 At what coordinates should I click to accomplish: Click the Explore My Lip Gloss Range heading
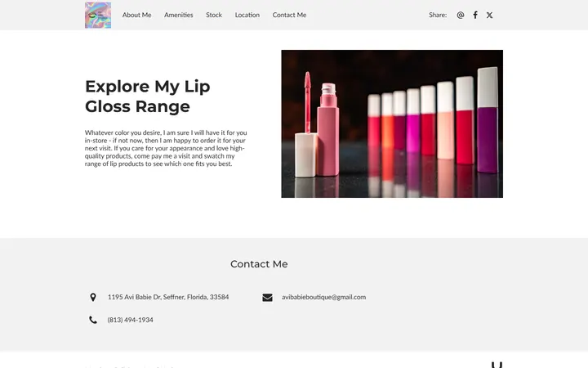tap(147, 96)
